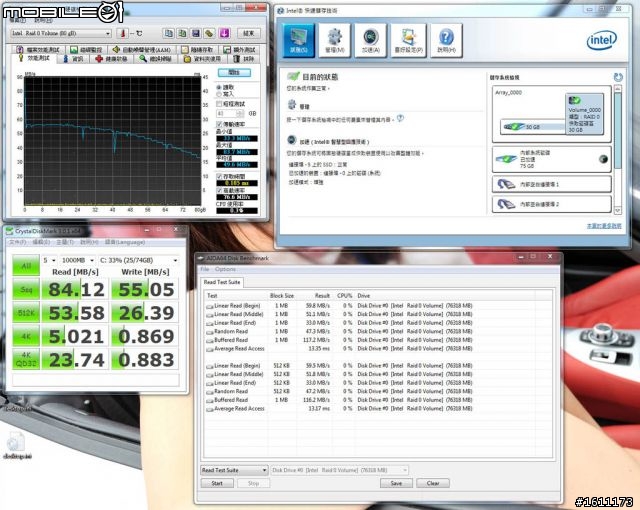Click HD Tune green copy-screenshot toolbar icon
Viewport: 640px width, 510px height.
click(182, 33)
